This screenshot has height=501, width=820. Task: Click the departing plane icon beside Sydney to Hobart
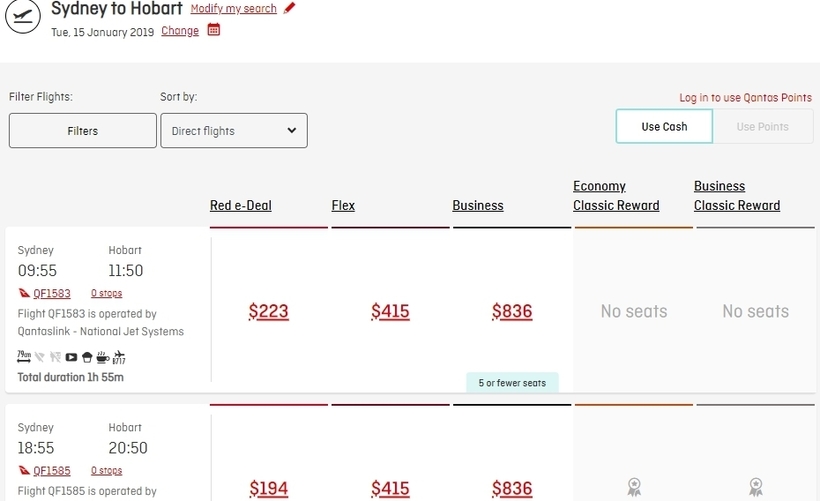point(22,15)
